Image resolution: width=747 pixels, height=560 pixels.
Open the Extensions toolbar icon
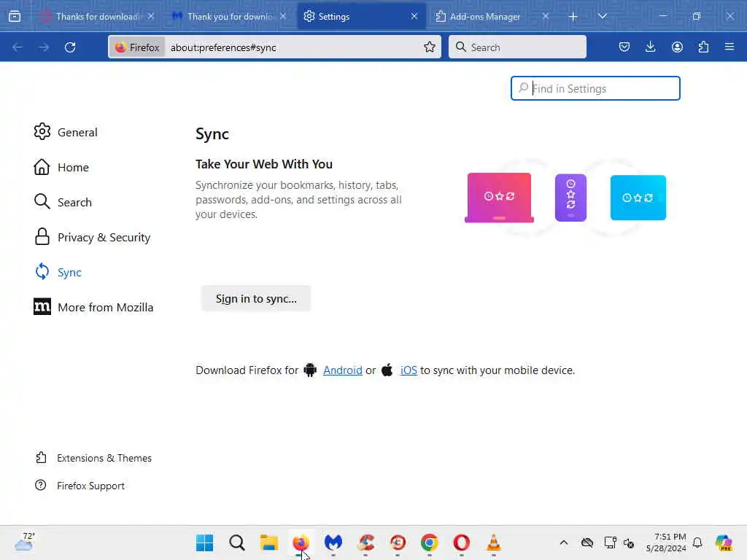click(x=703, y=47)
